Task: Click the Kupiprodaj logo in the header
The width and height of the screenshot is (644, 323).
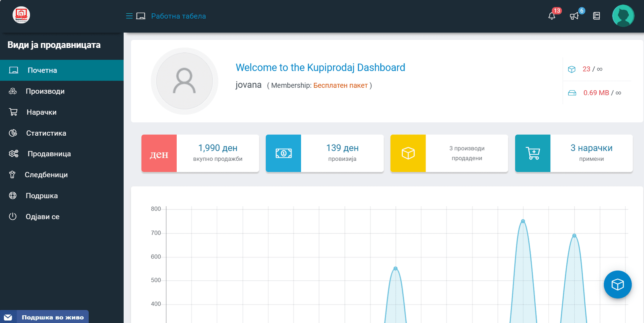Action: 21,15
